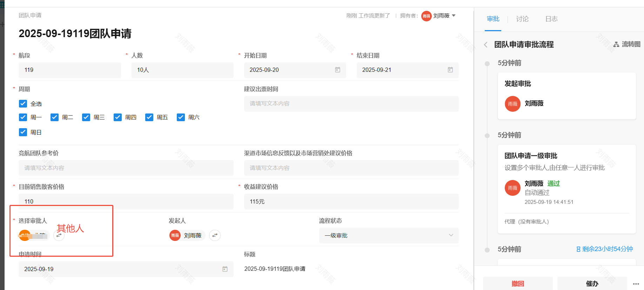Click the 申请时间 field 2025-09-19
644x290 pixels.
(126, 269)
